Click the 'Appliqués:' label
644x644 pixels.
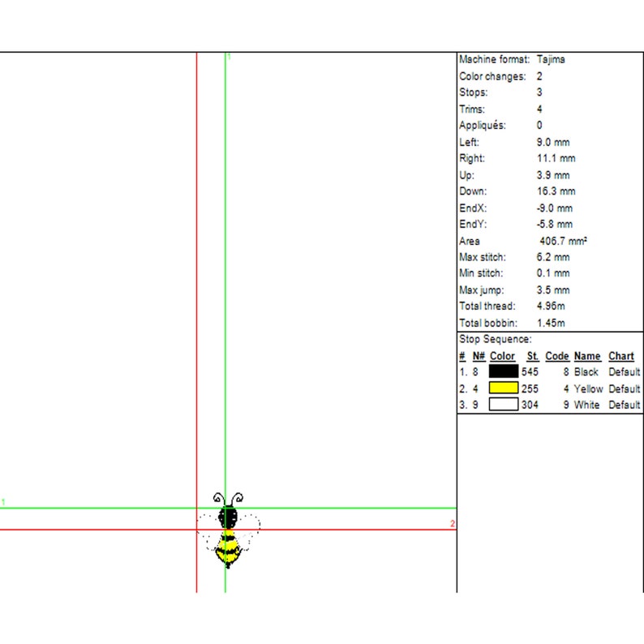point(482,125)
